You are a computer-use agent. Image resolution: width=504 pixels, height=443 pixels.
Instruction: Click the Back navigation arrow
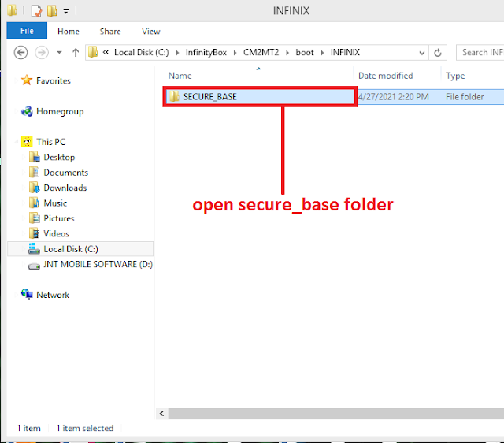pyautogui.click(x=21, y=53)
